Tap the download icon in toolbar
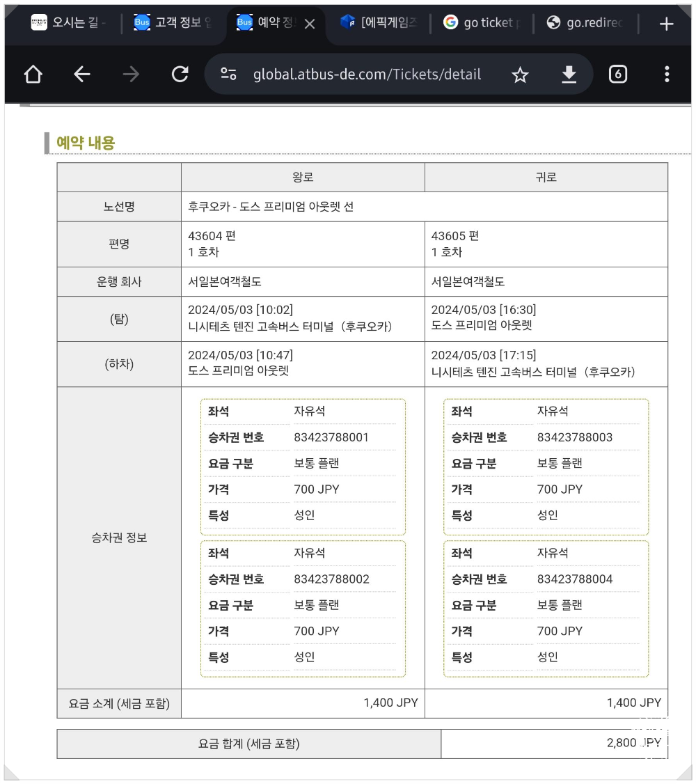 [x=569, y=75]
